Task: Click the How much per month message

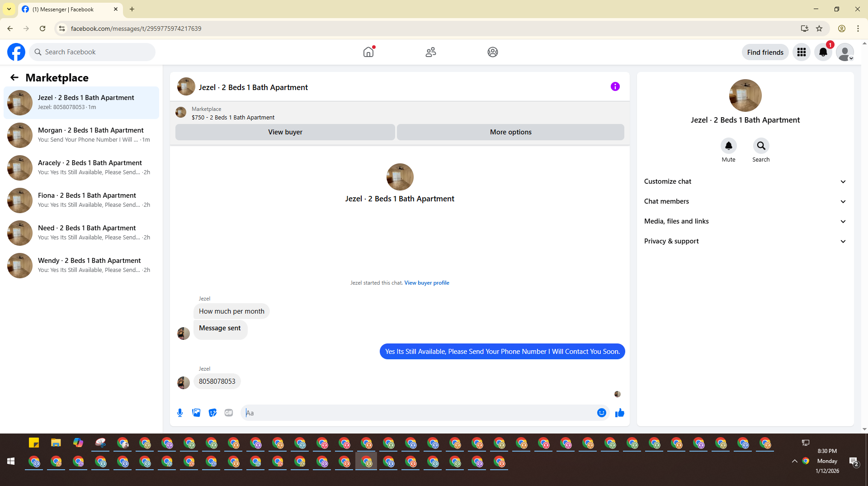Action: click(x=231, y=311)
